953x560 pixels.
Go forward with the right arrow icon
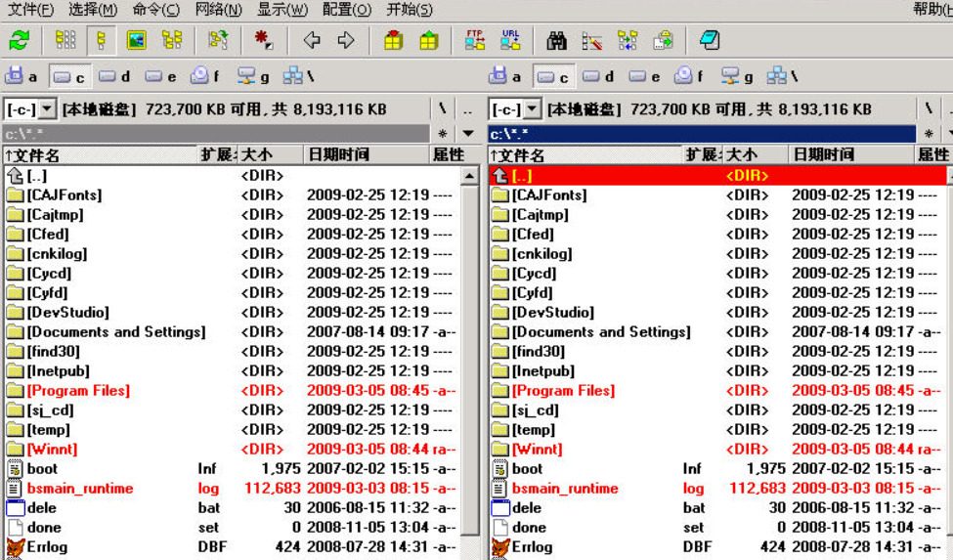tap(346, 41)
